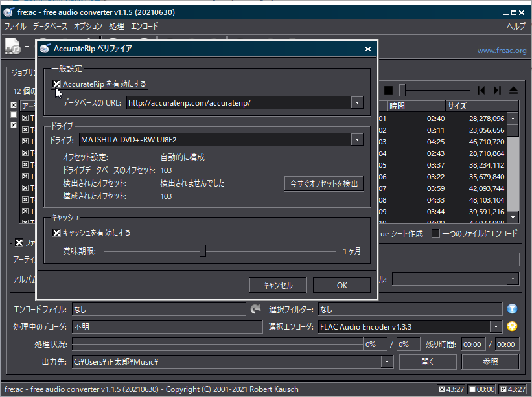Click the refresh arrow next to エンコードファイル

point(257,309)
